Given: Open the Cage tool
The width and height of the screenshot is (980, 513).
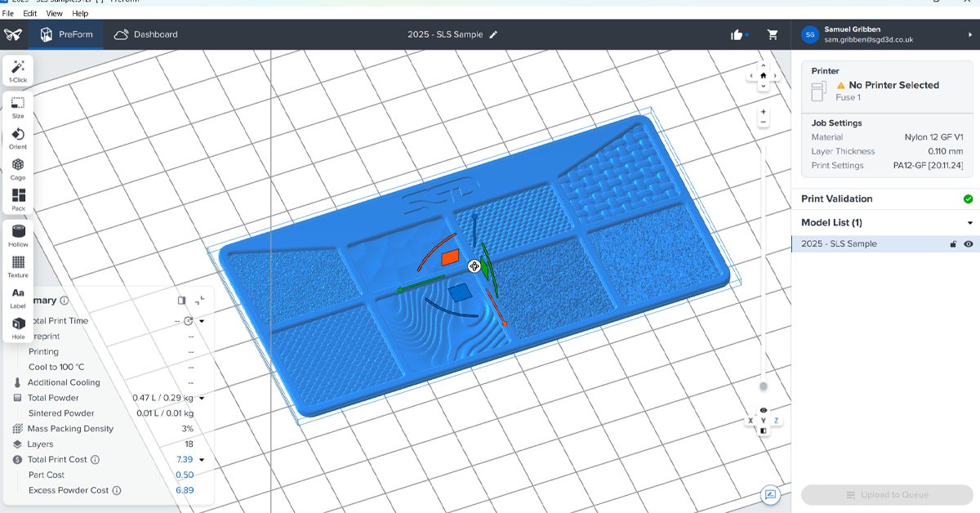Looking at the screenshot, I should pos(18,168).
